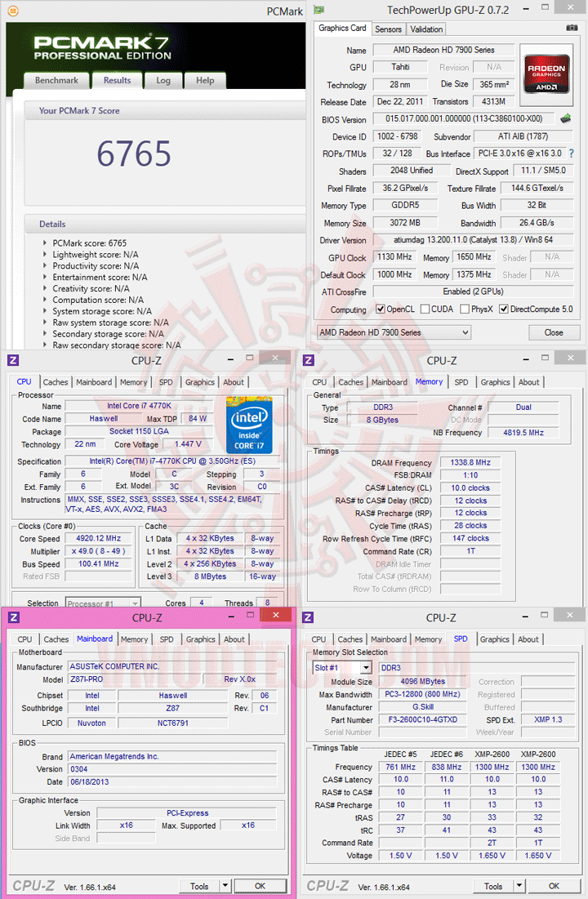This screenshot has height=899, width=588.
Task: Expand the PCMark score detail row
Action: point(45,243)
